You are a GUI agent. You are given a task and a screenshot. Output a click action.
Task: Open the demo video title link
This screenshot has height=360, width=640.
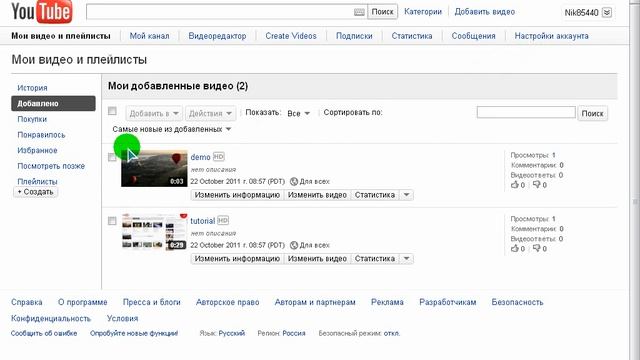[x=200, y=157]
